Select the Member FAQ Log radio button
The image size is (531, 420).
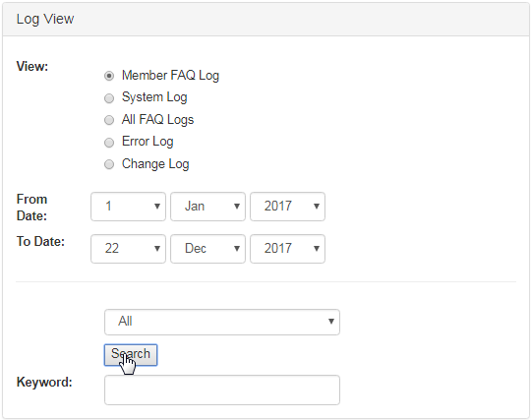(x=109, y=76)
